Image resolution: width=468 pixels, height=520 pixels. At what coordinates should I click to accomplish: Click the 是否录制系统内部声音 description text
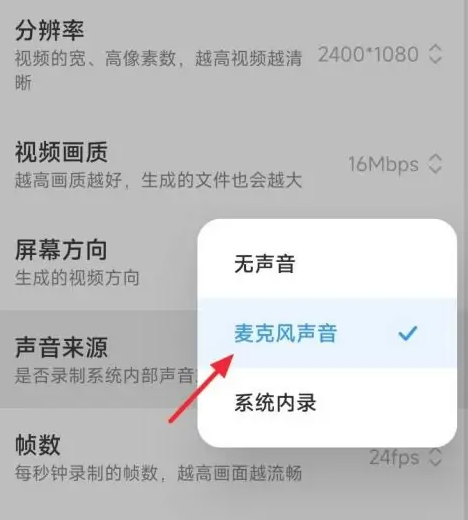point(106,376)
